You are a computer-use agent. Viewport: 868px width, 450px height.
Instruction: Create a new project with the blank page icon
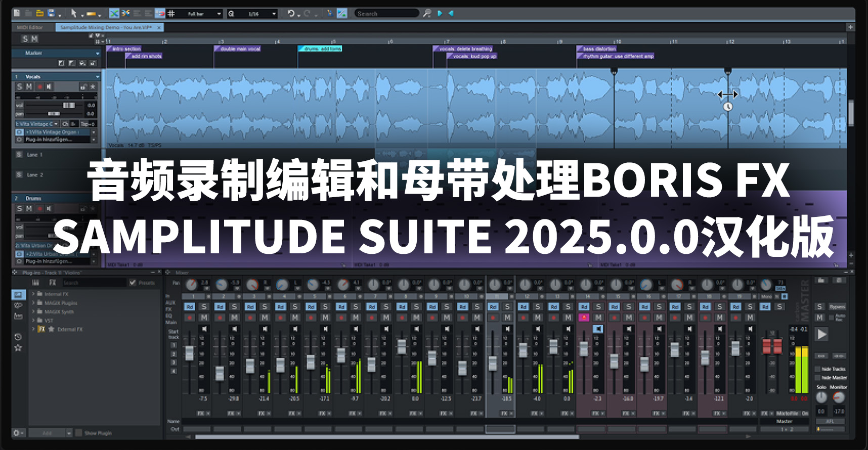click(17, 14)
